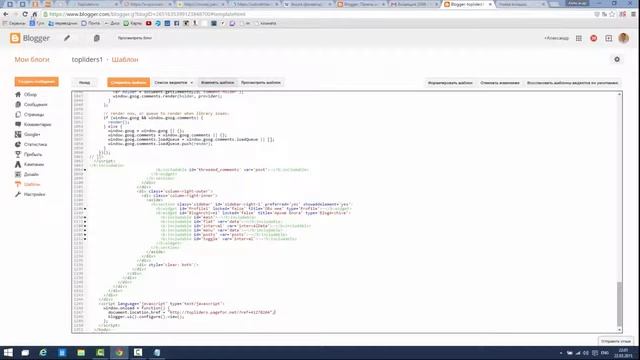Open Internet Explorer from the taskbar
The width and height of the screenshot is (640, 360).
43,352
